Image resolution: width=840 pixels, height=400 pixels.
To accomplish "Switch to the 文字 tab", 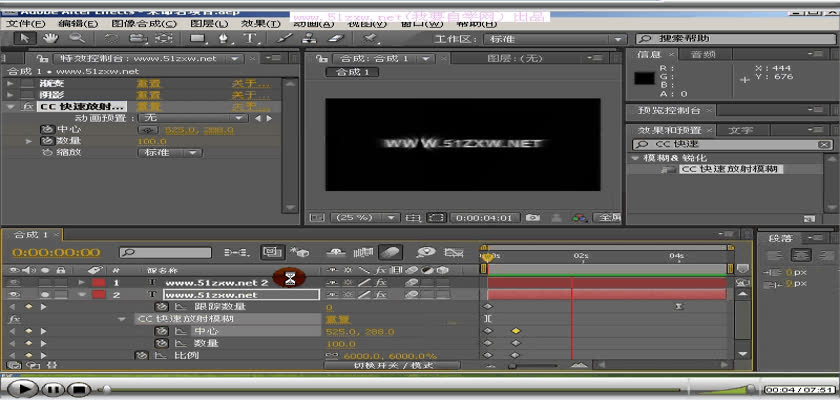I will click(x=741, y=130).
